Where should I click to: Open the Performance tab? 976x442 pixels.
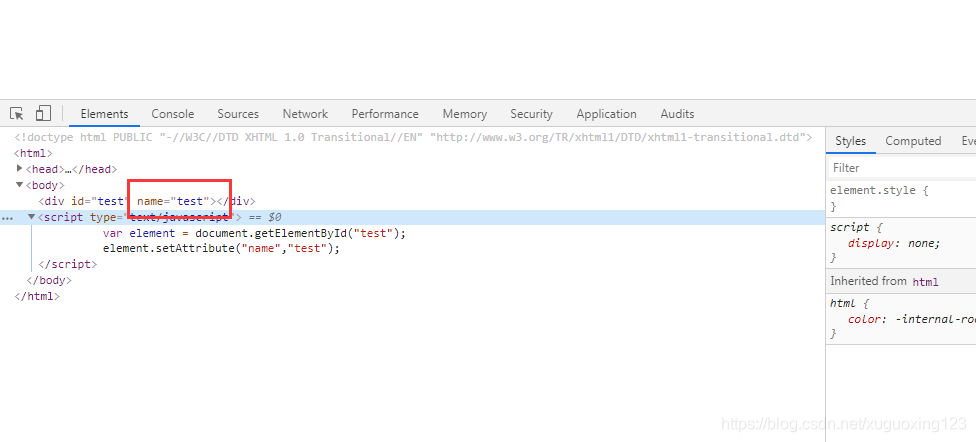(385, 114)
